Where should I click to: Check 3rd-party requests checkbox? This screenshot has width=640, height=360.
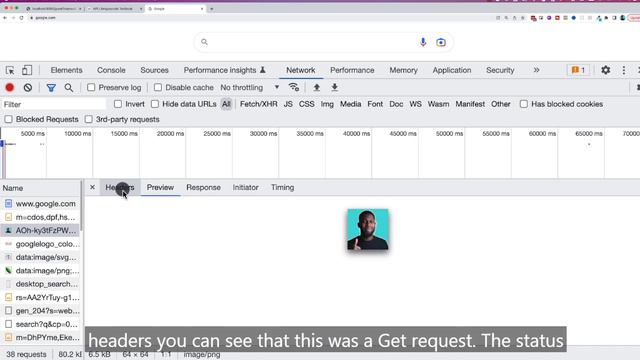pyautogui.click(x=89, y=119)
